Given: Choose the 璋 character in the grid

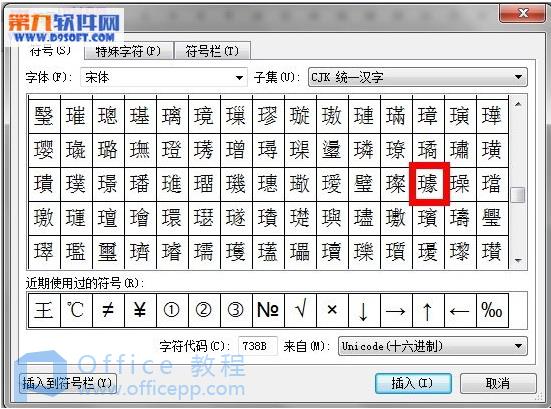Looking at the screenshot, I should 428,116.
